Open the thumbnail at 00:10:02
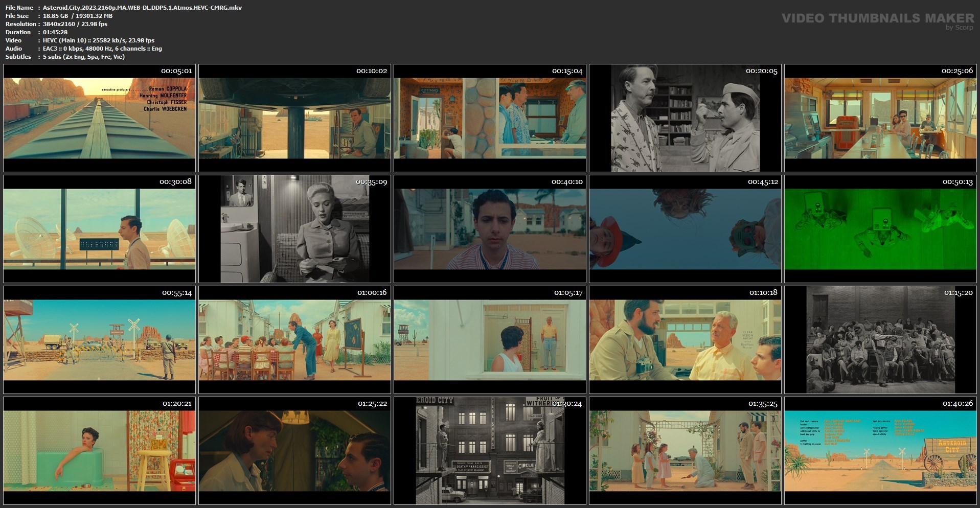The height and width of the screenshot is (508, 980). [x=294, y=118]
